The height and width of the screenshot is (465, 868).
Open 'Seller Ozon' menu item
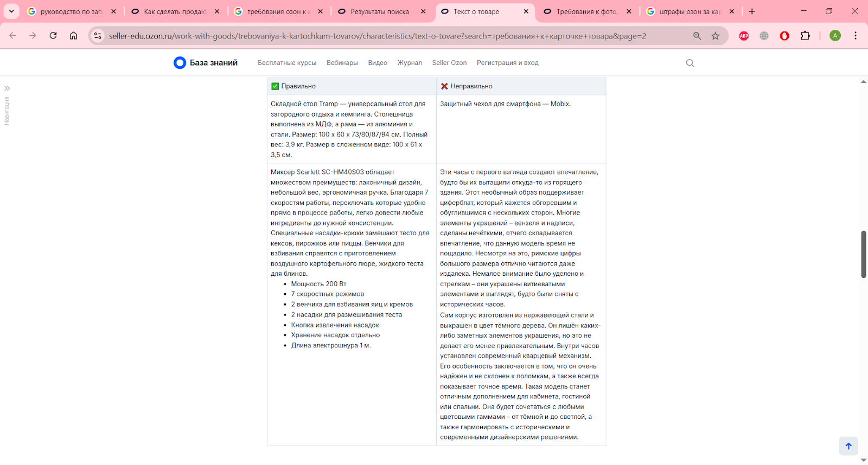click(449, 63)
